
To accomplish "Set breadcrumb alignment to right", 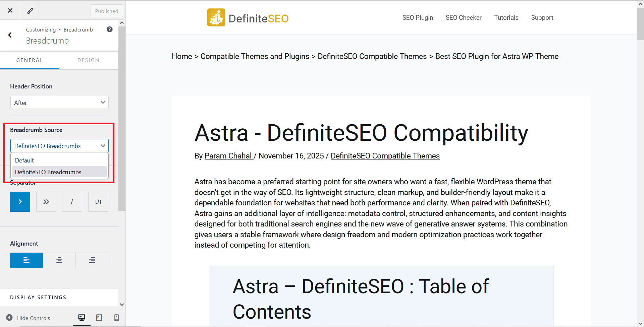I will 92,260.
